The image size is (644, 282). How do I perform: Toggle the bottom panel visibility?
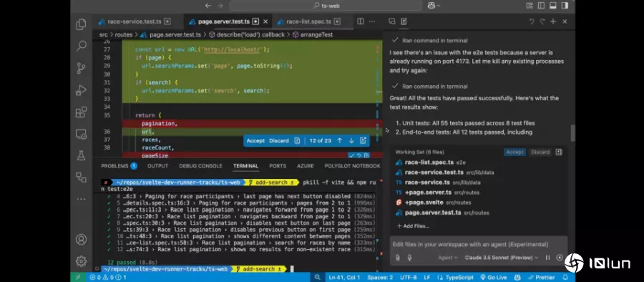click(553, 6)
